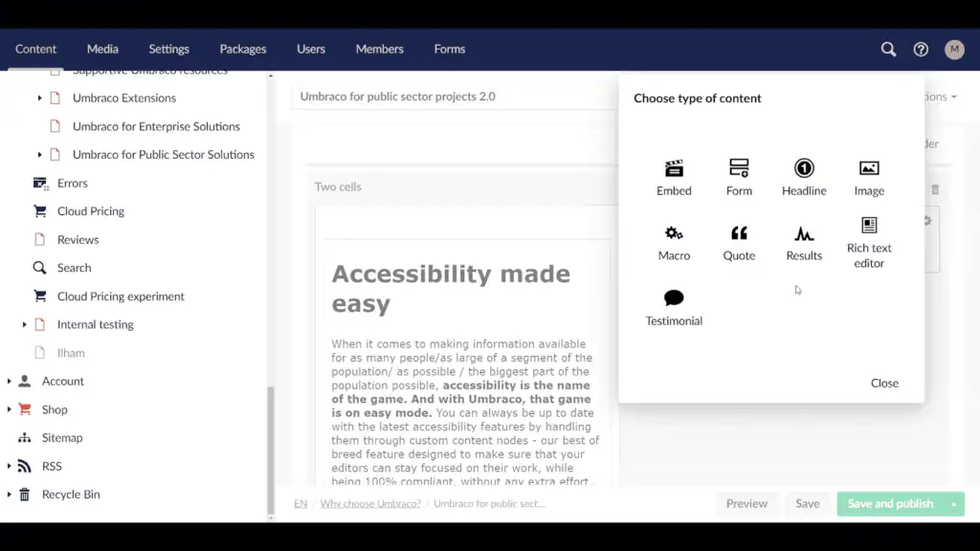Open the backoffice search magnifier

coord(887,49)
